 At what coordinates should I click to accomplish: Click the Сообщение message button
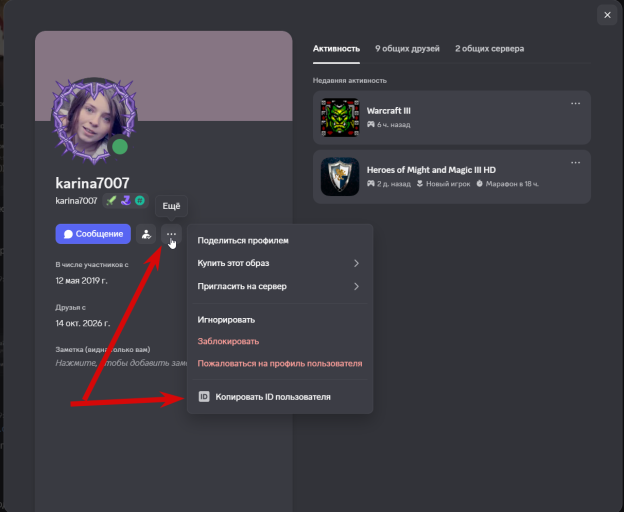click(x=93, y=234)
